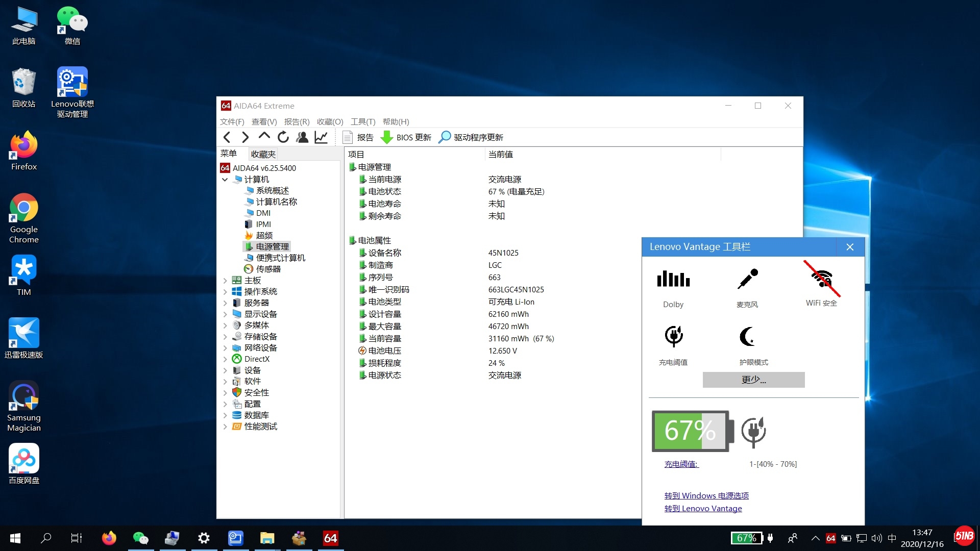Click the back navigation arrow in AIDA64
980x551 pixels.
227,137
